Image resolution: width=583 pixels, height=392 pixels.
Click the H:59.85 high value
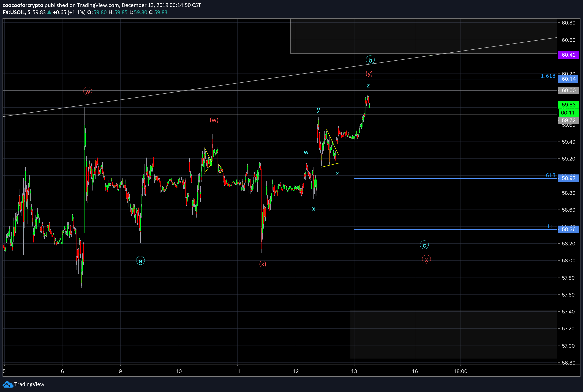coord(118,12)
